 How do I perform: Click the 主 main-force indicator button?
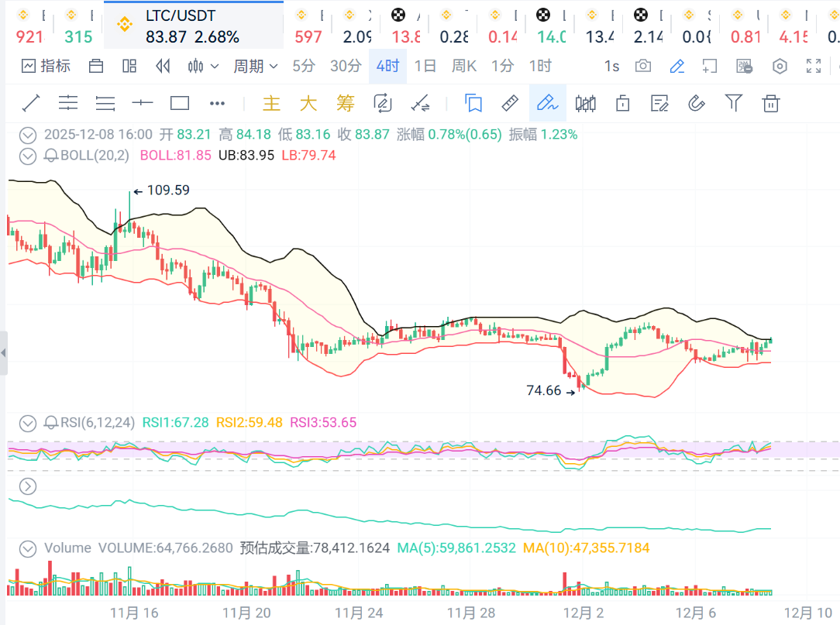click(271, 103)
